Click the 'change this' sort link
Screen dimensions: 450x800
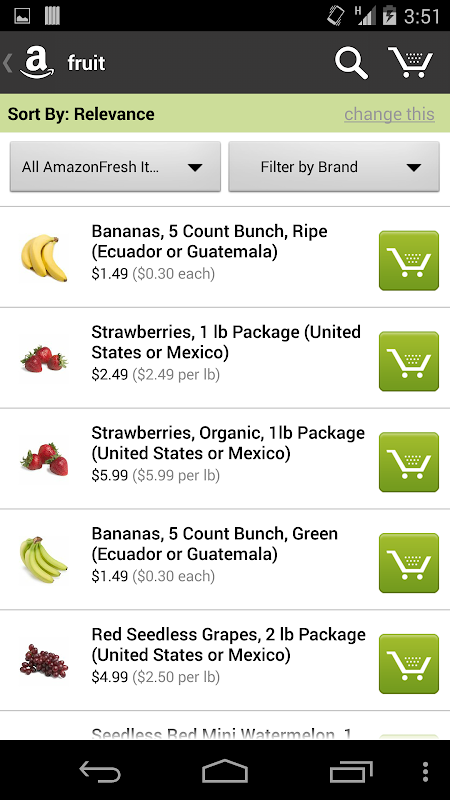389,114
